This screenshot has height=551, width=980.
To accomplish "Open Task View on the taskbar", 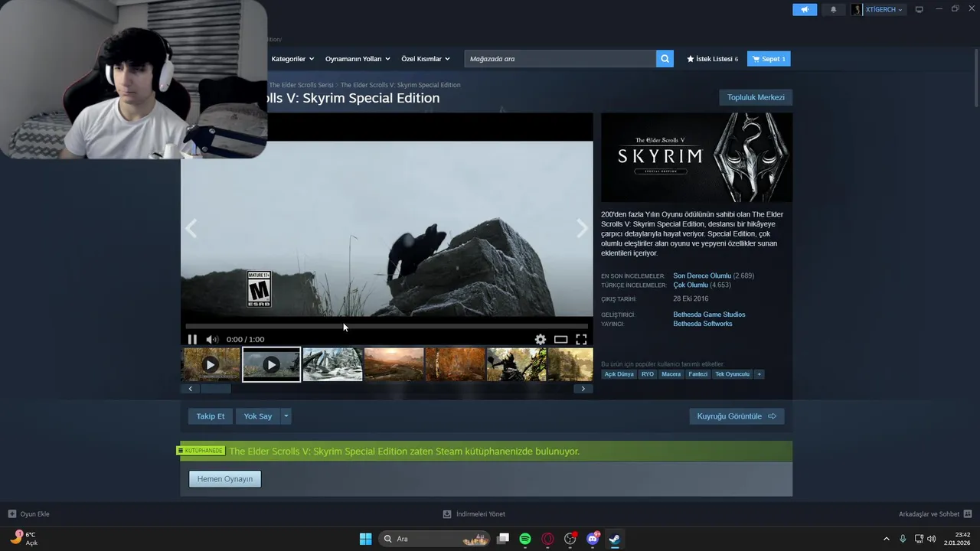I will point(503,539).
